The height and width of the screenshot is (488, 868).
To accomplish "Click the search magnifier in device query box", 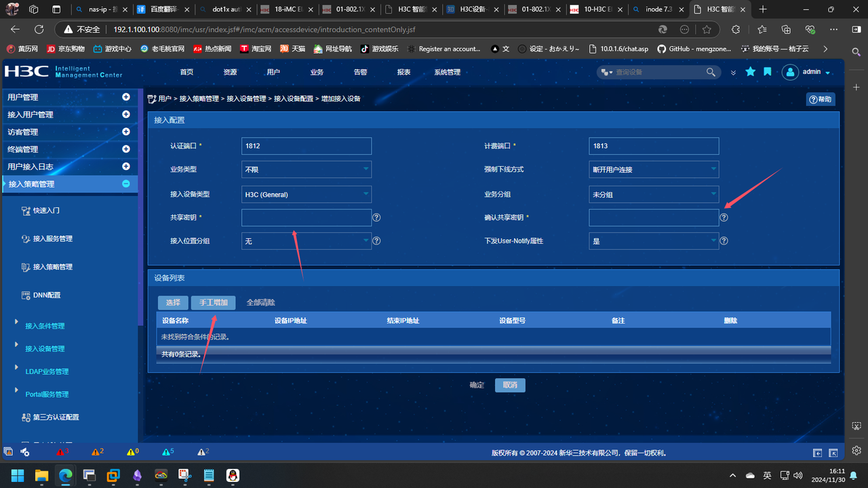I will (x=711, y=72).
